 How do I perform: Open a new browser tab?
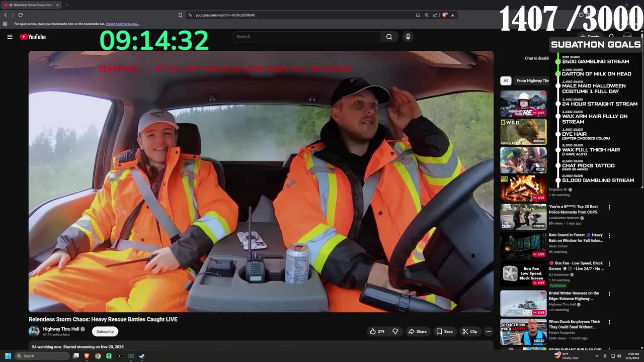[x=66, y=5]
